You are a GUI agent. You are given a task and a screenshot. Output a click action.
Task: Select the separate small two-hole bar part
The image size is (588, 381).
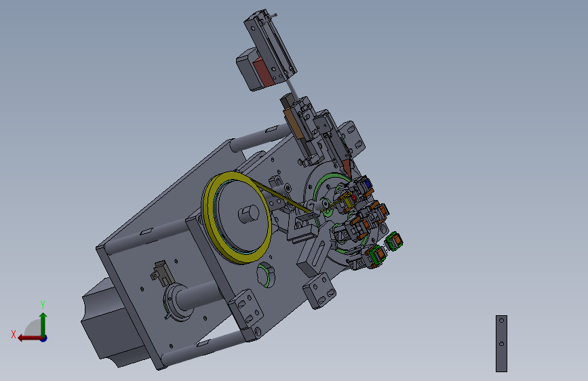click(501, 344)
